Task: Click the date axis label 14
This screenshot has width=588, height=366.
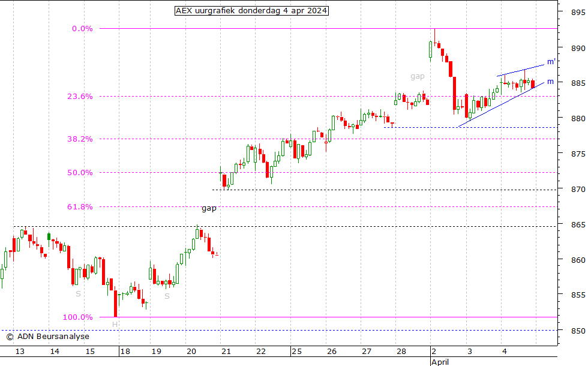Action: click(55, 352)
